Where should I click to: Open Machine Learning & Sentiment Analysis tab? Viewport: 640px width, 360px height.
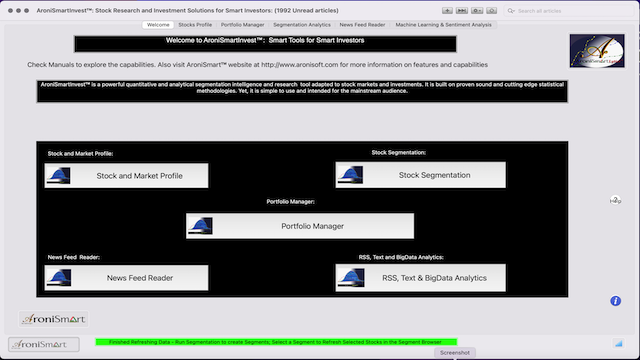tap(443, 25)
